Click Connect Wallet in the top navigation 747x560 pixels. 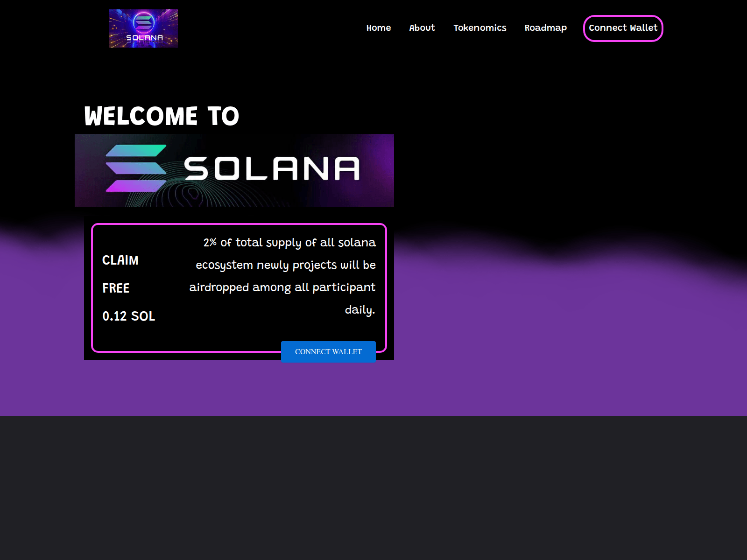(623, 28)
